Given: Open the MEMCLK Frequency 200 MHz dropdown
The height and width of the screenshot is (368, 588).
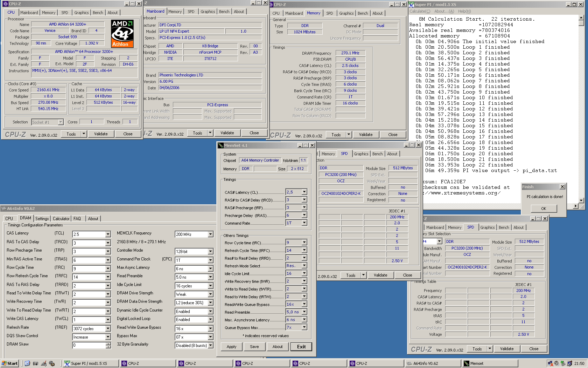Looking at the screenshot, I should click(x=210, y=234).
